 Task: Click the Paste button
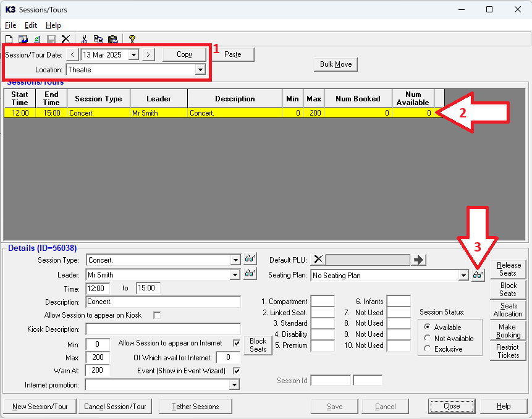[x=233, y=54]
